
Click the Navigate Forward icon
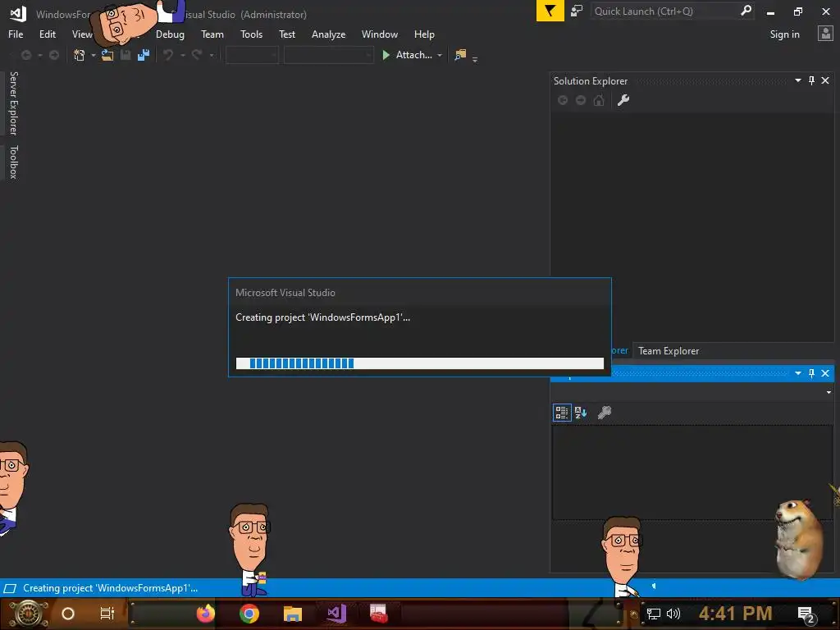pos(53,55)
